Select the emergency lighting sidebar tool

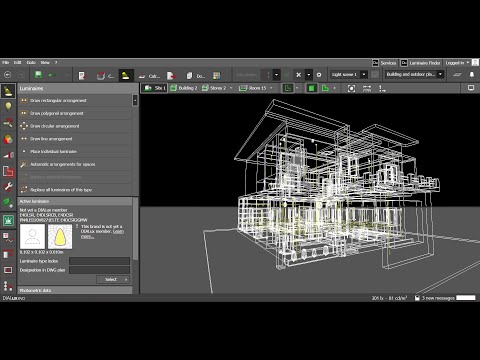(x=8, y=220)
